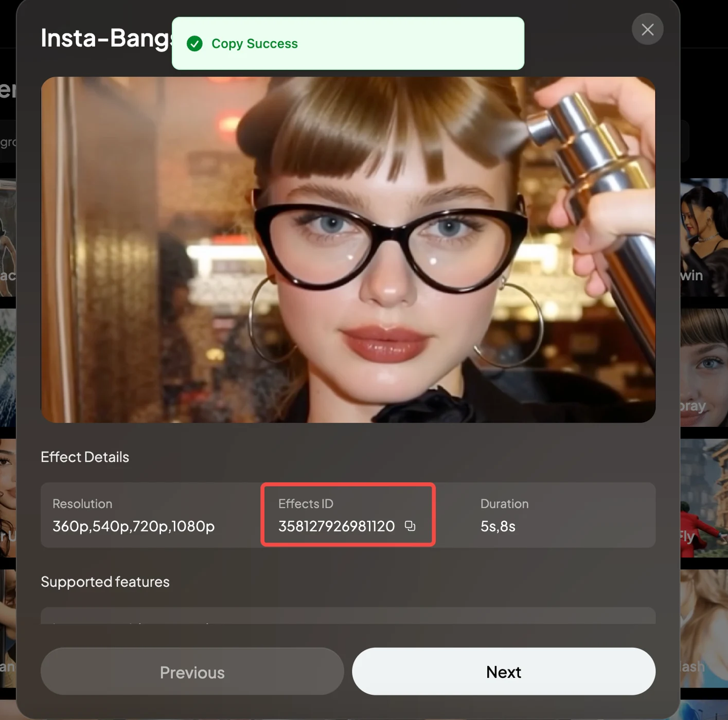728x720 pixels.
Task: Click the Effect Details heading
Action: (85, 457)
